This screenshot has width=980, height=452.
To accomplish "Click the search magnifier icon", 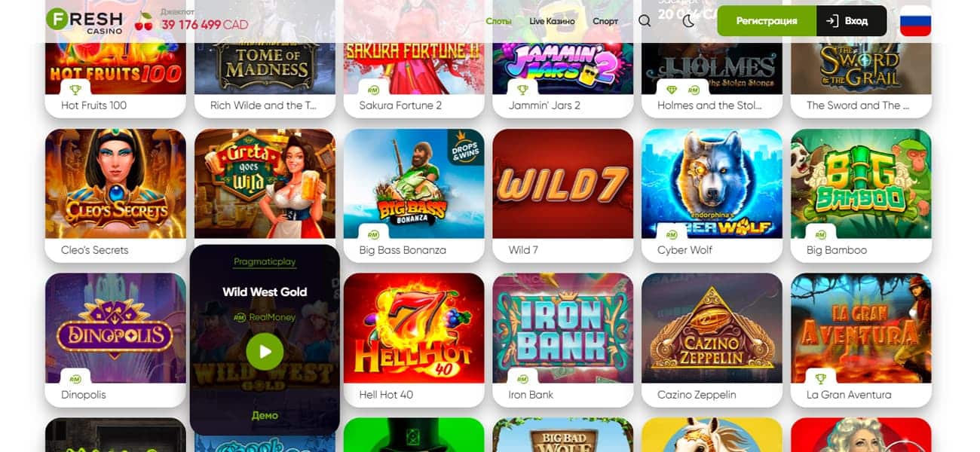I will point(645,21).
